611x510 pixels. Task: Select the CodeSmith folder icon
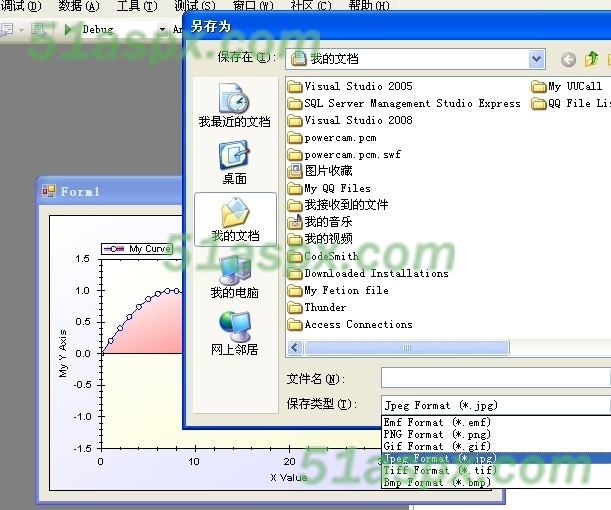(295, 256)
